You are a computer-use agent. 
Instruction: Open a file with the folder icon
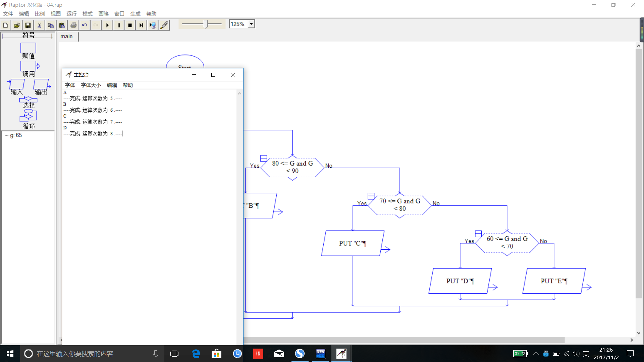pos(17,25)
